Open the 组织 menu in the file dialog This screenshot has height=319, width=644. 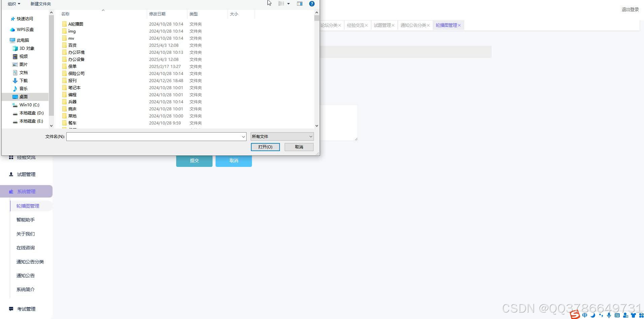tap(14, 4)
